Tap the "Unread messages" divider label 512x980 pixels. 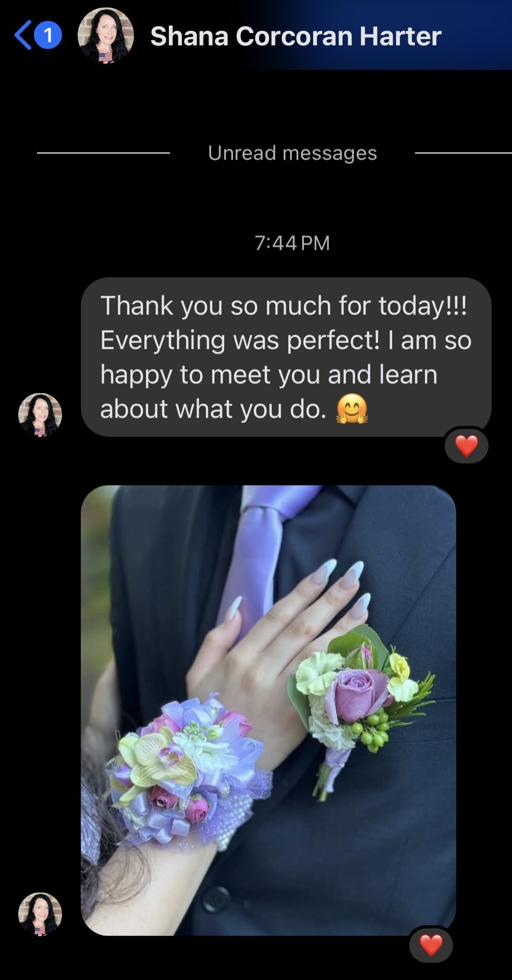[x=292, y=153]
